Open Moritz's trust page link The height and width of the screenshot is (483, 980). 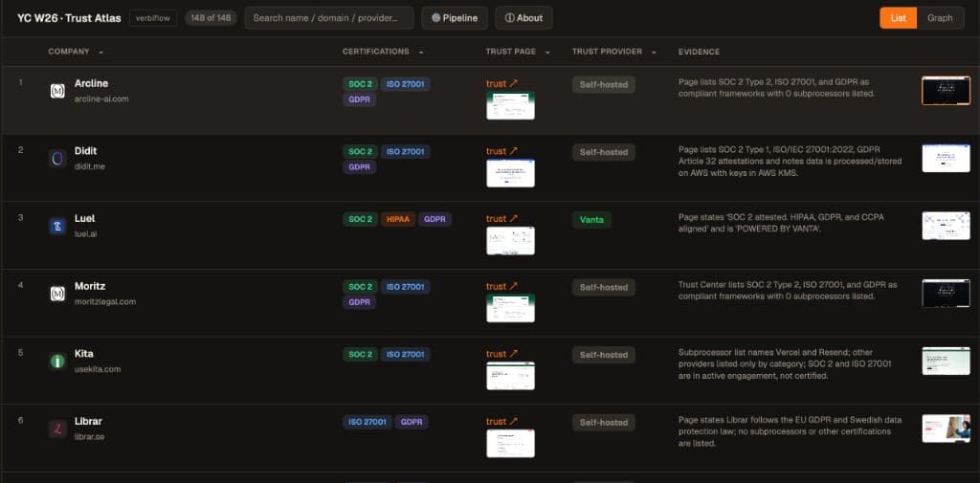501,286
